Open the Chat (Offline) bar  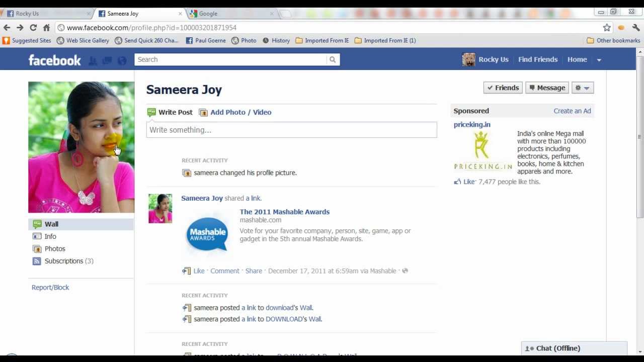[x=575, y=348]
